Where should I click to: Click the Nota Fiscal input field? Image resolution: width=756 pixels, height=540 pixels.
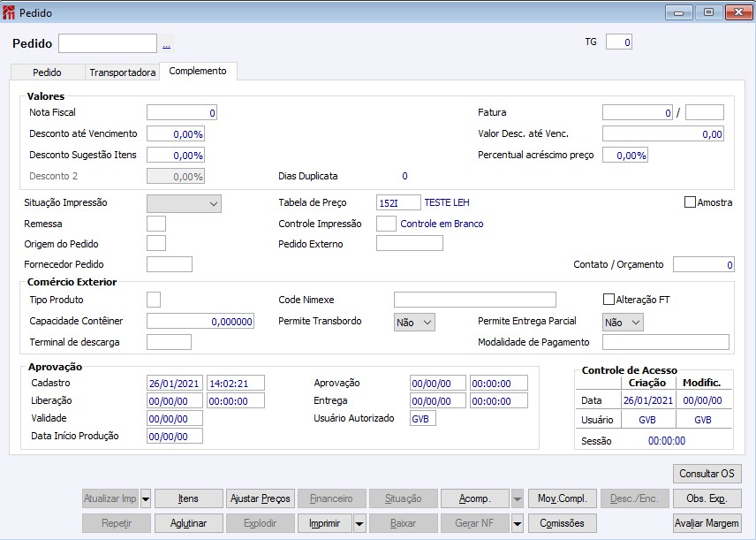pyautogui.click(x=182, y=112)
